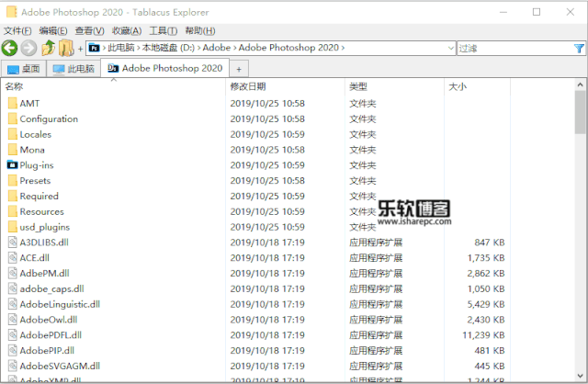
Task: Add a new tab with plus button
Action: click(239, 70)
